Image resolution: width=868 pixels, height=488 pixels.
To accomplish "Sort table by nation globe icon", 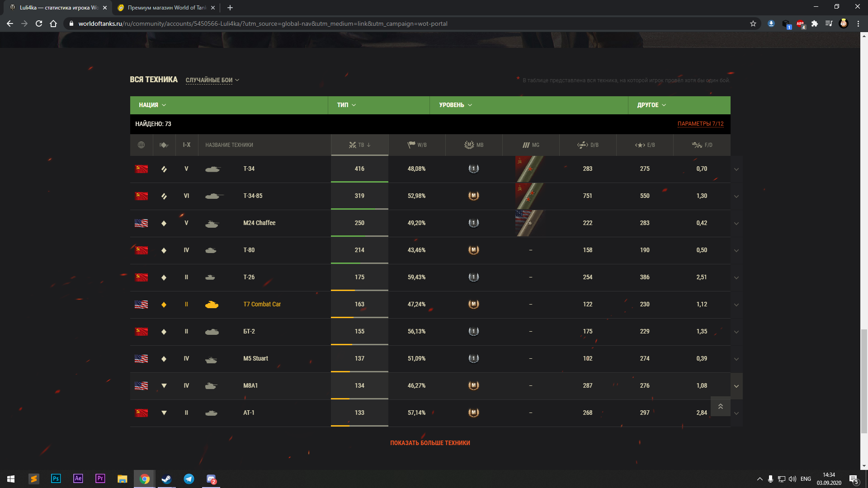I will [x=141, y=145].
